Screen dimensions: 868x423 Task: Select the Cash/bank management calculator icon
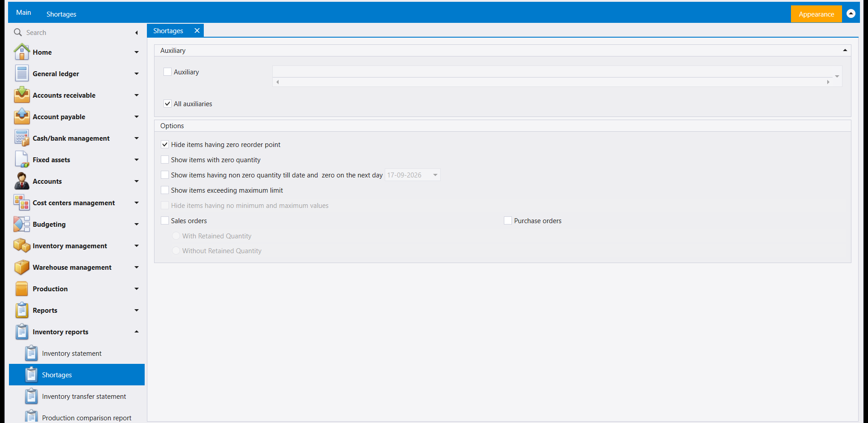(x=21, y=138)
